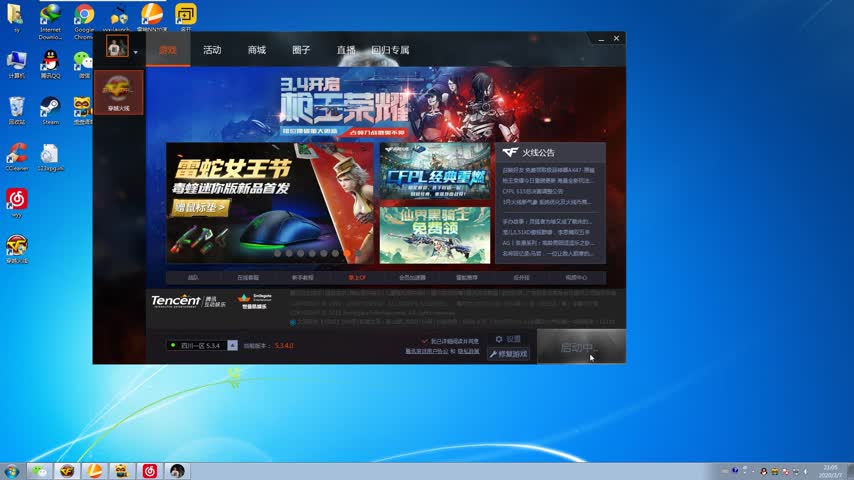Image resolution: width=854 pixels, height=480 pixels.
Task: Switch to WeChat in the taskbar
Action: tap(39, 471)
